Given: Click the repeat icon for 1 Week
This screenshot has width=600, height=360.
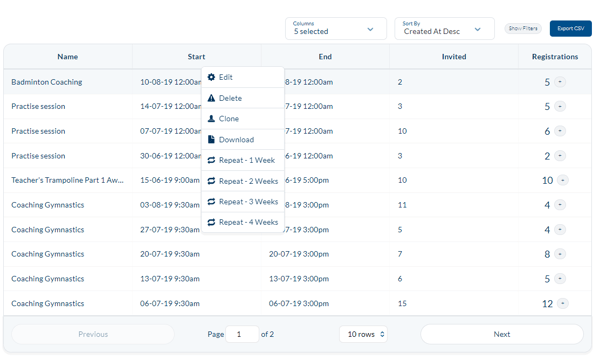Looking at the screenshot, I should pyautogui.click(x=211, y=160).
